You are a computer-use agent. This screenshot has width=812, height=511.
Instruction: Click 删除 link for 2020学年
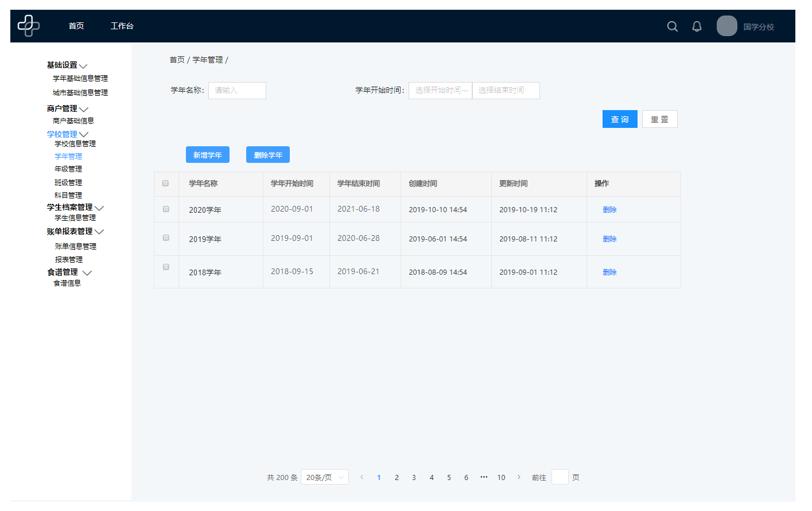[609, 210]
